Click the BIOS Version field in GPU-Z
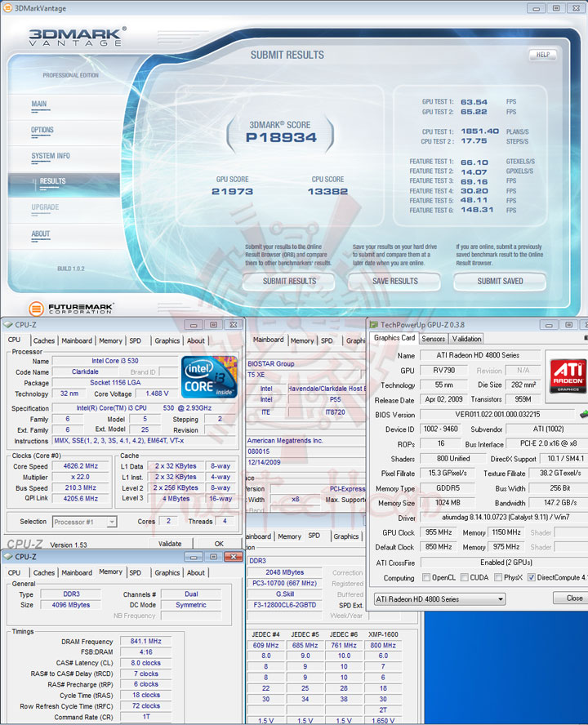The image size is (588, 725). [497, 414]
